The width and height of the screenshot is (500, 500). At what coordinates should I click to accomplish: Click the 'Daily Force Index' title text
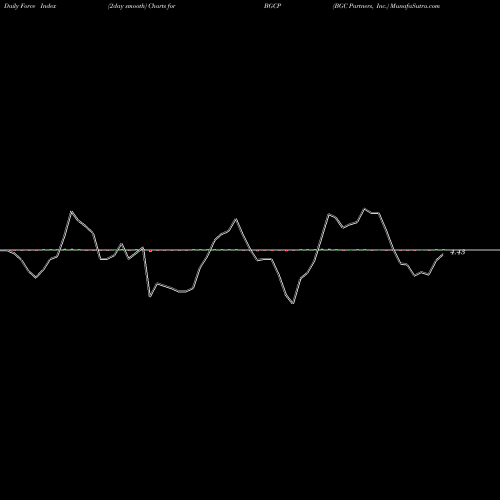[30, 6]
